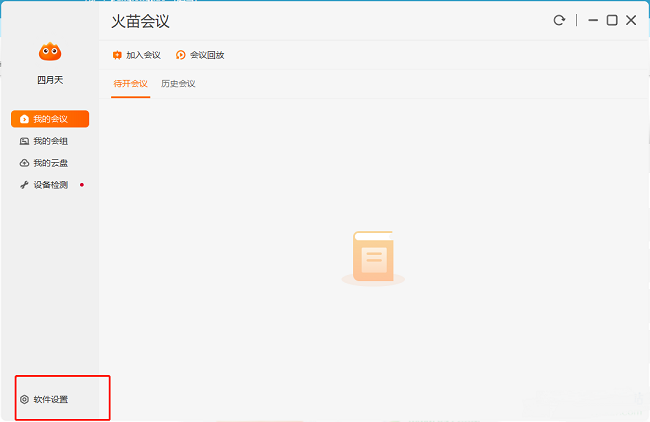Viewport: 650px width, 422px height.
Task: Click the red notification dot by 设备检测
Action: click(x=81, y=184)
